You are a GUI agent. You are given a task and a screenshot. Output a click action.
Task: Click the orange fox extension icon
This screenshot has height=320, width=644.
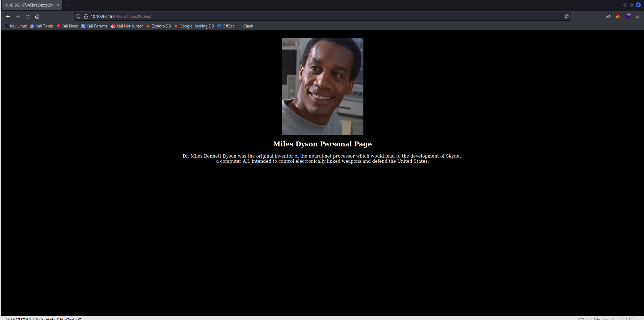[x=618, y=17]
